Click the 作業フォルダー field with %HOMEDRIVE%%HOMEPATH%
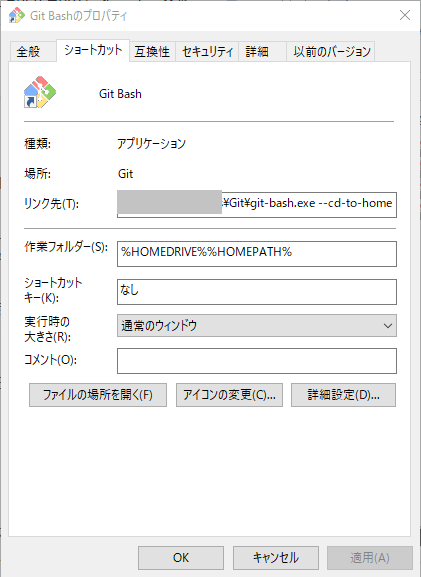Screen dimensions: 421x577 pos(257,254)
